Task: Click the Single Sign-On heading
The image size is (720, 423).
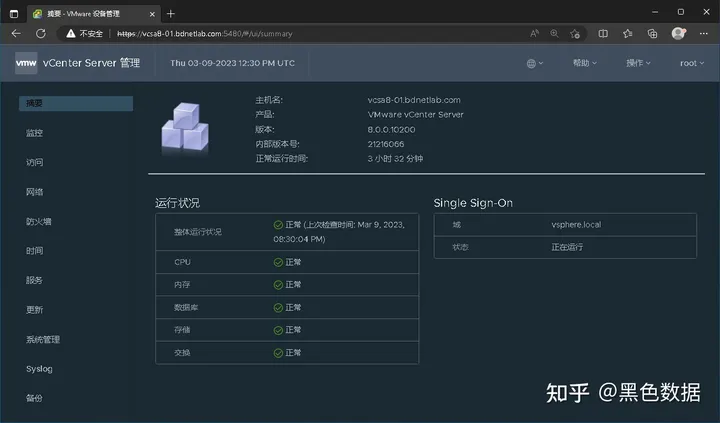Action: coord(473,203)
